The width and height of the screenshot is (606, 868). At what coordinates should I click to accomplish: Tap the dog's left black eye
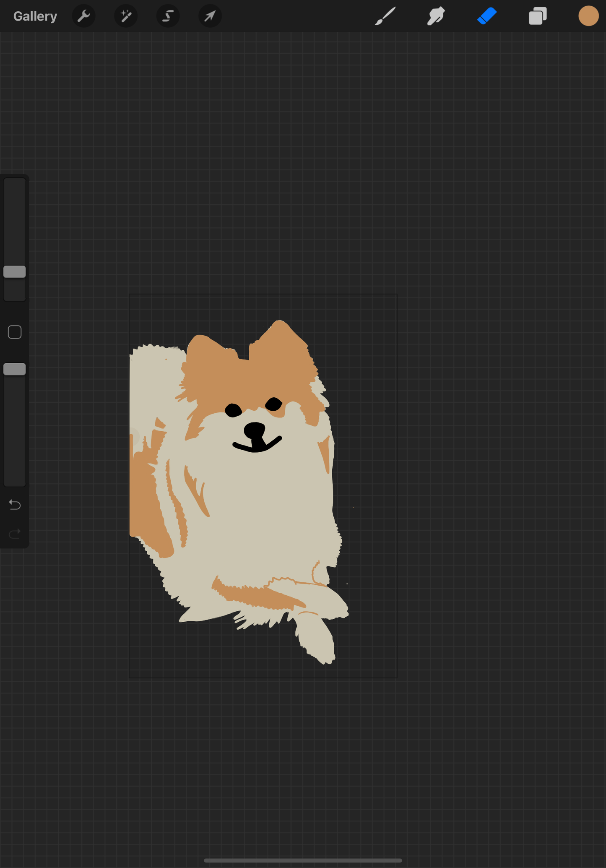pyautogui.click(x=233, y=410)
